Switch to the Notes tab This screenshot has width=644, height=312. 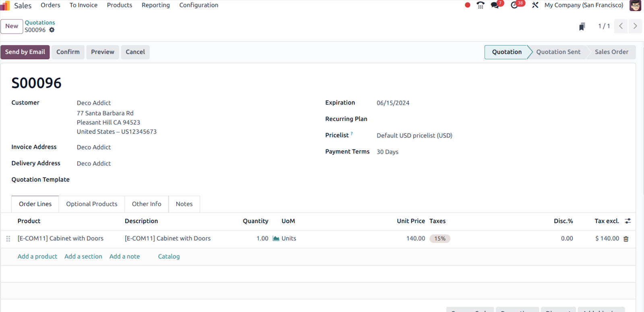point(184,204)
